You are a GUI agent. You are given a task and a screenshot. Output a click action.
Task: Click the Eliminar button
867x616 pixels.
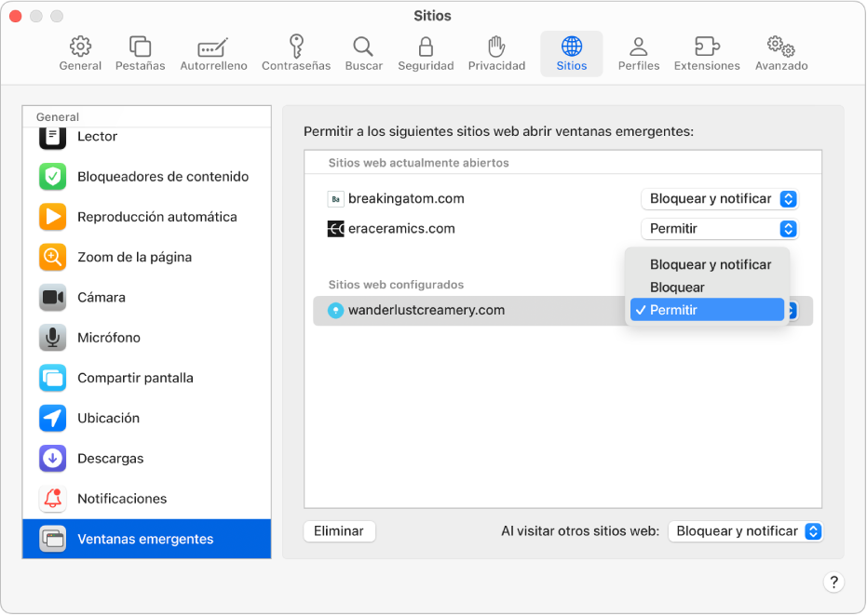[339, 531]
